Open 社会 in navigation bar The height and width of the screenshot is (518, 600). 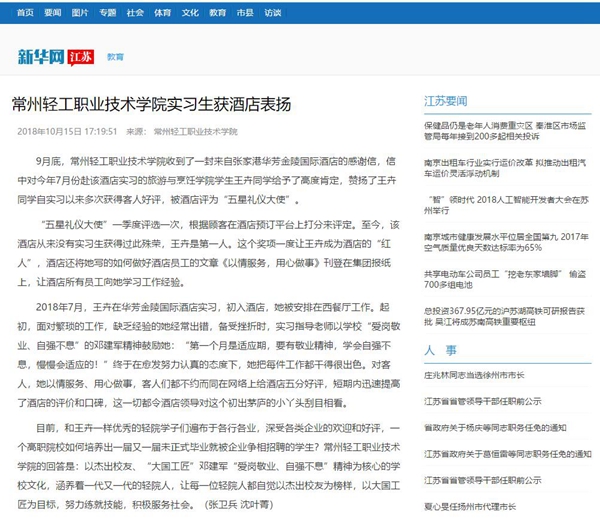tap(135, 13)
